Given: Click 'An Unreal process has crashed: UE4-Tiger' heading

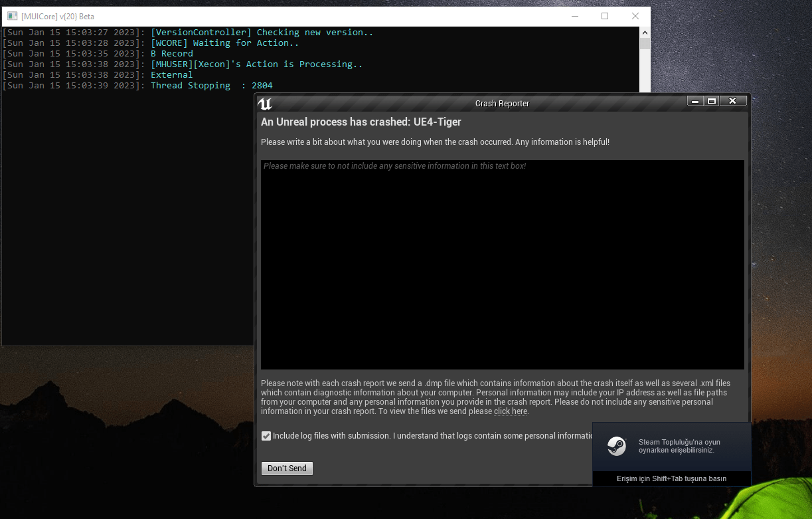Looking at the screenshot, I should click(x=361, y=122).
